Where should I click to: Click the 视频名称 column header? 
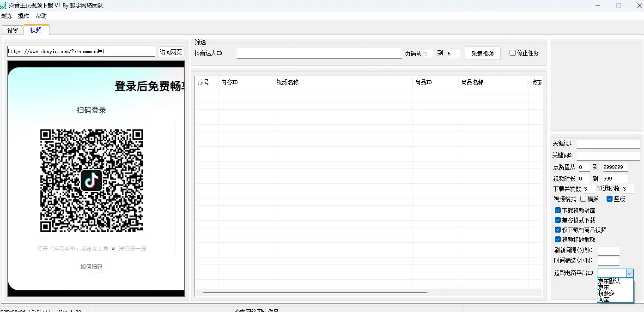(343, 83)
